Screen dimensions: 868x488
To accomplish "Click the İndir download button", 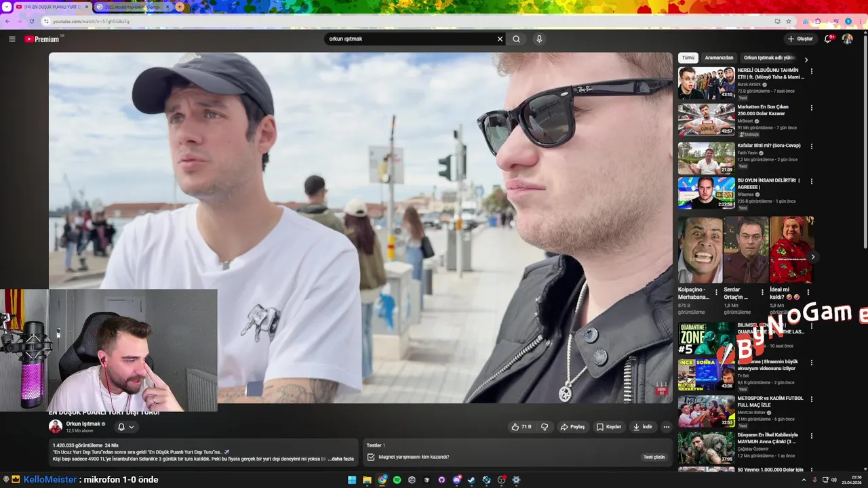I will tap(643, 427).
